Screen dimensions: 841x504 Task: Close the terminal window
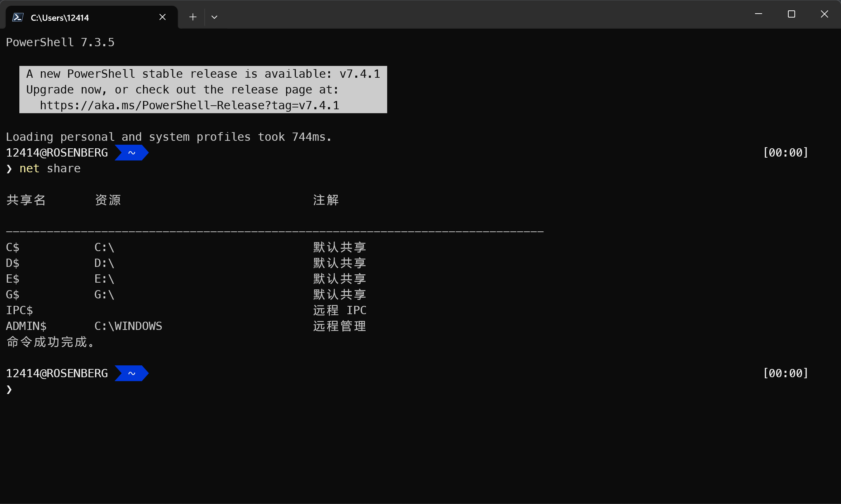[x=825, y=14]
